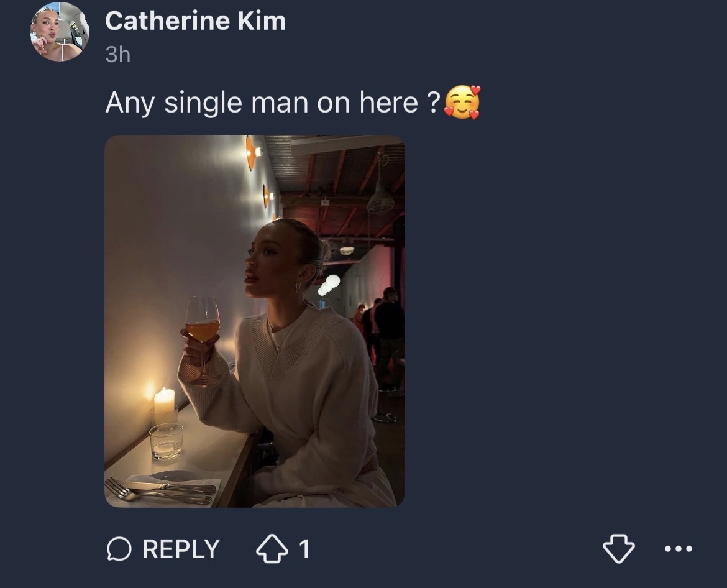This screenshot has width=727, height=588.
Task: Click the smiling face with hearts emoji
Action: coord(462,103)
